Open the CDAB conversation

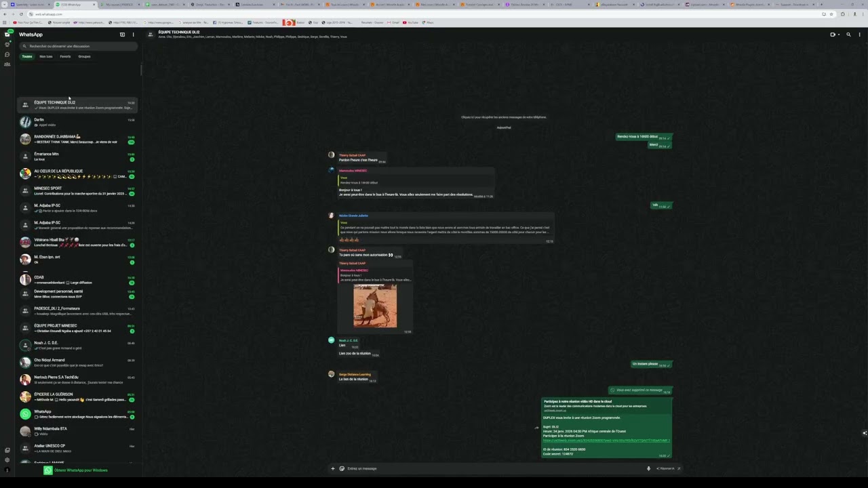(x=78, y=279)
